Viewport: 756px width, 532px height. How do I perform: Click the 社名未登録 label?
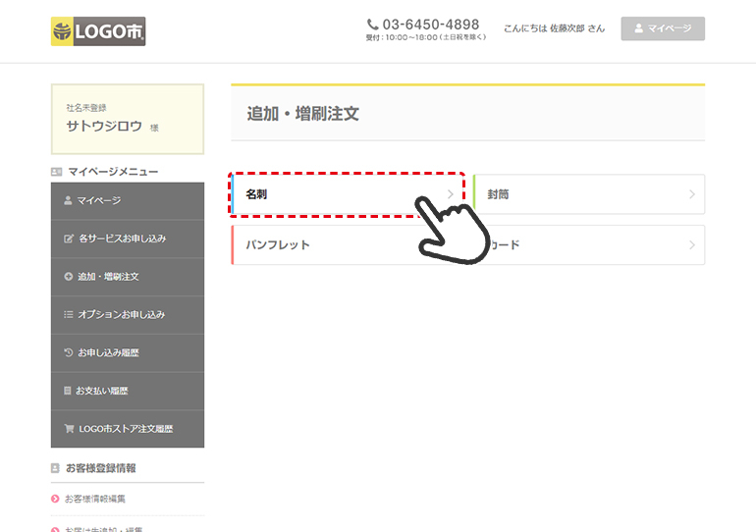pyautogui.click(x=86, y=108)
